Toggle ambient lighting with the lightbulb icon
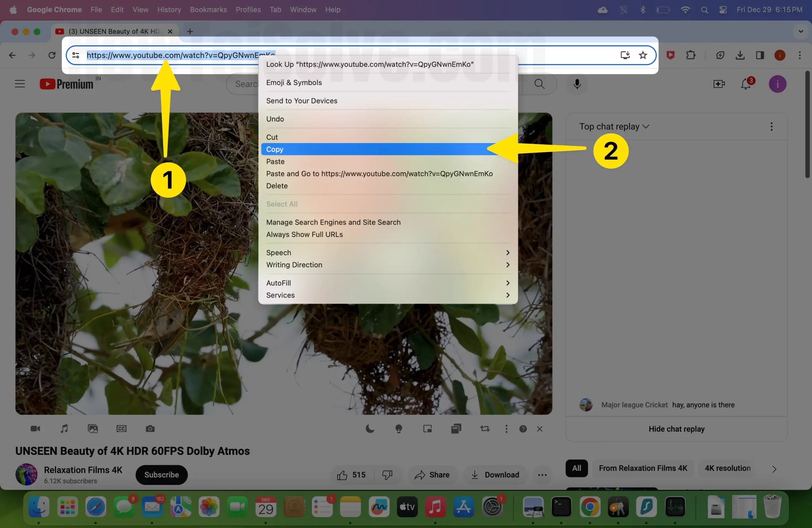Viewport: 812px width, 528px height. tap(398, 429)
